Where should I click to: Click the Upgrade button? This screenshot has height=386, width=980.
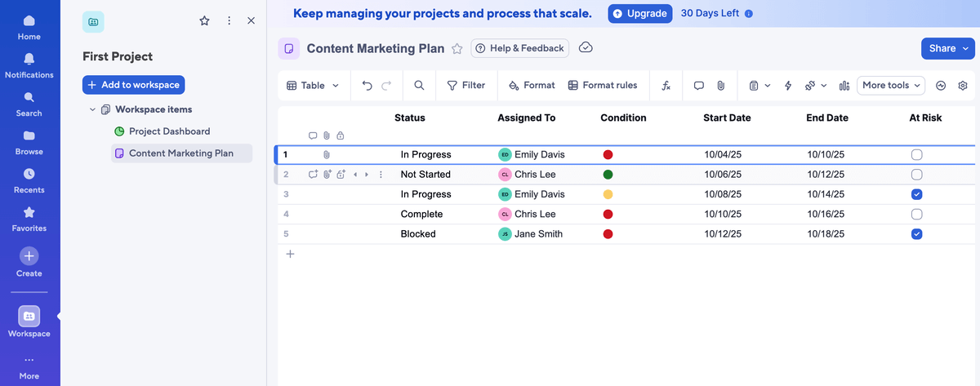(639, 14)
